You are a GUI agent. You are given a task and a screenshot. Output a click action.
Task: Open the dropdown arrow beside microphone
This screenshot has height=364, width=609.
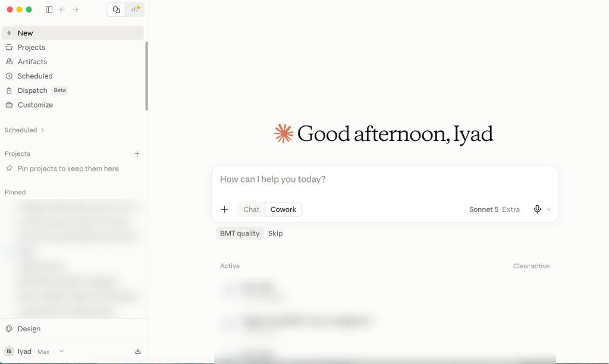549,209
